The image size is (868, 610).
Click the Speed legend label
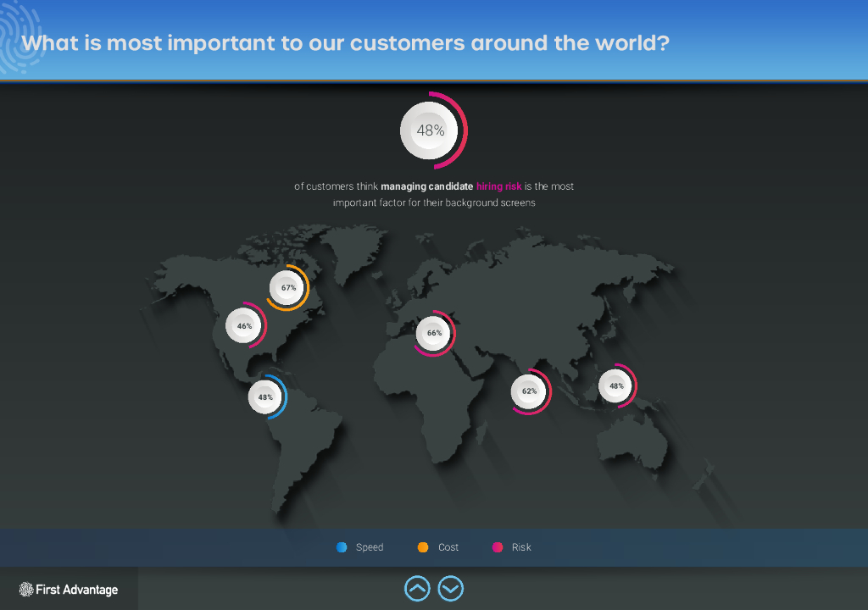370,547
